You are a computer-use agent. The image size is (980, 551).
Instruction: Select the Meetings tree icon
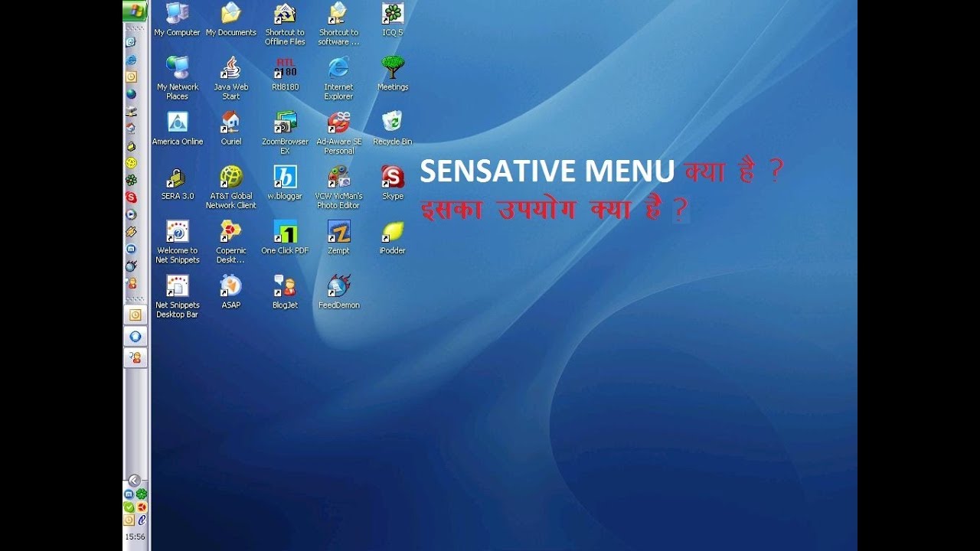[393, 74]
